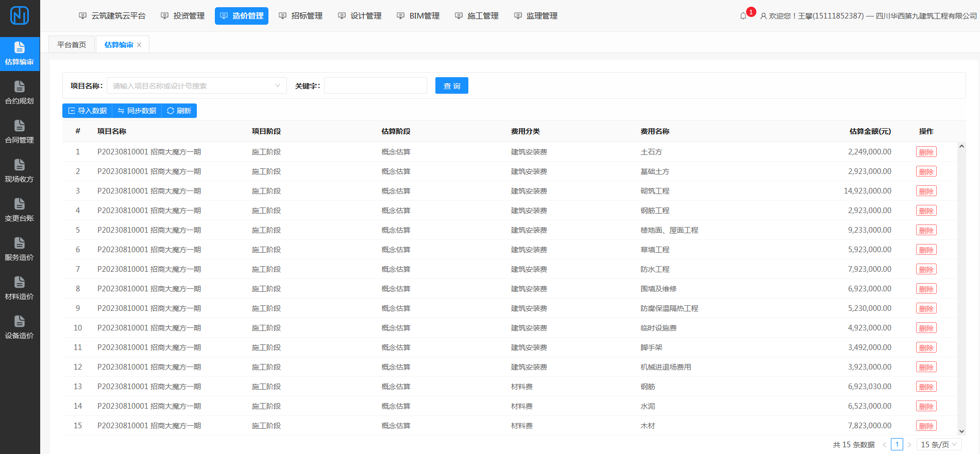
Task: Open 合约规划 in the sidebar
Action: click(x=20, y=93)
